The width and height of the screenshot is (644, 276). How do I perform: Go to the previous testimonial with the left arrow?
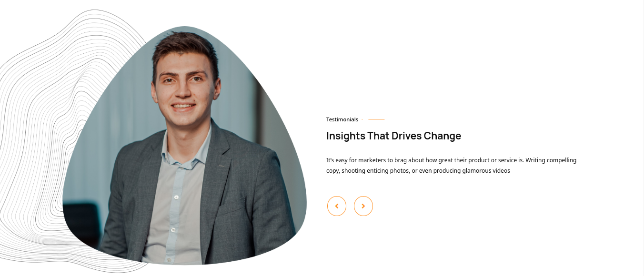coord(337,206)
